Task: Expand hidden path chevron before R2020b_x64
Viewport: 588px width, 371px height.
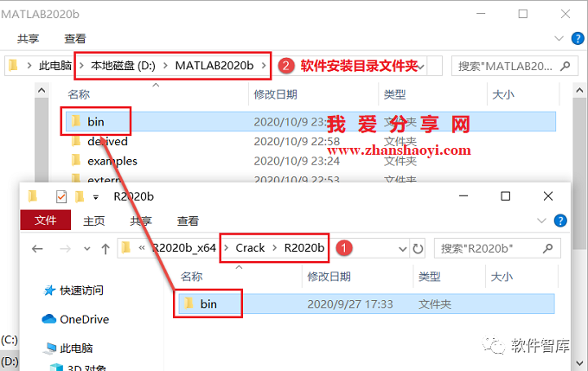Action: (141, 248)
